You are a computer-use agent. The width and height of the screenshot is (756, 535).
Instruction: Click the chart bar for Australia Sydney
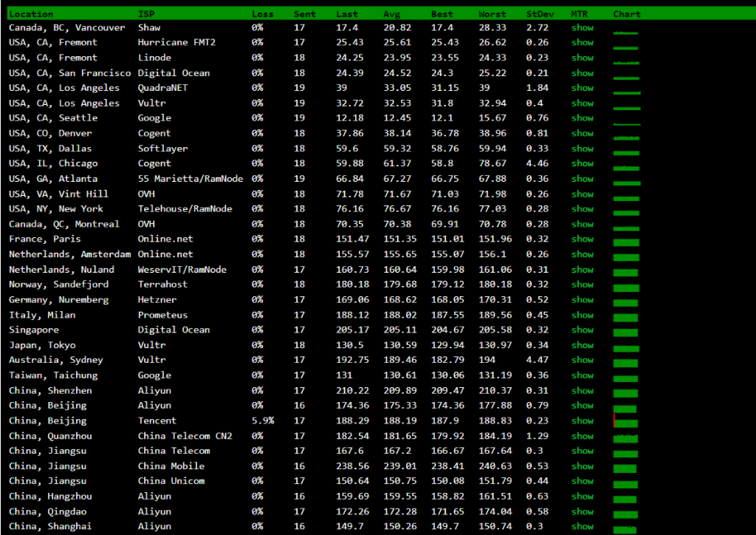coord(625,361)
